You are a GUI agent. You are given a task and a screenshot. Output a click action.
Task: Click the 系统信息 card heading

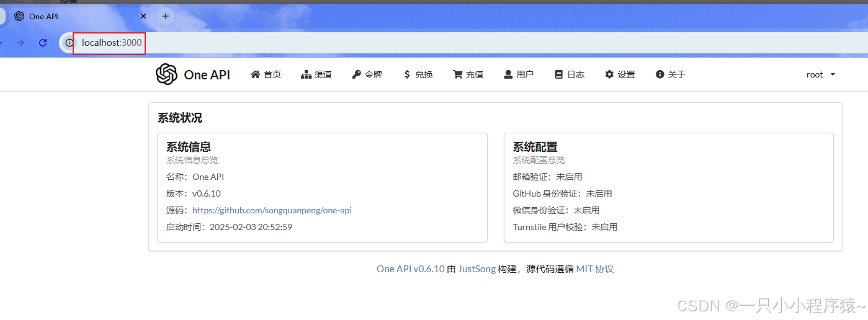click(x=189, y=147)
